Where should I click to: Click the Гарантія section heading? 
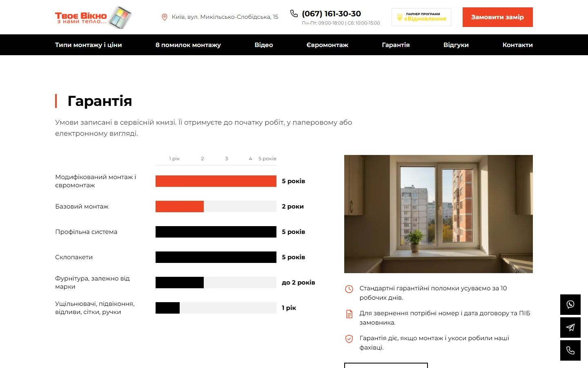[100, 101]
